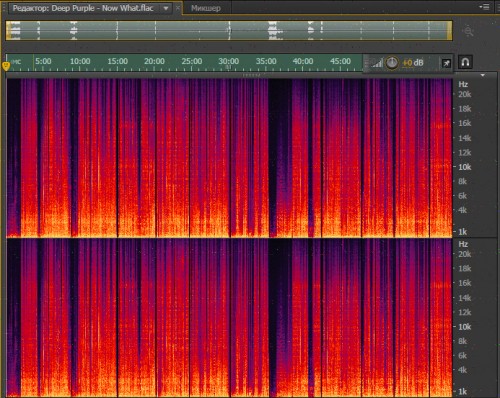The width and height of the screenshot is (500, 398).
Task: Click the upper channel spectrogram display
Action: 229,158
